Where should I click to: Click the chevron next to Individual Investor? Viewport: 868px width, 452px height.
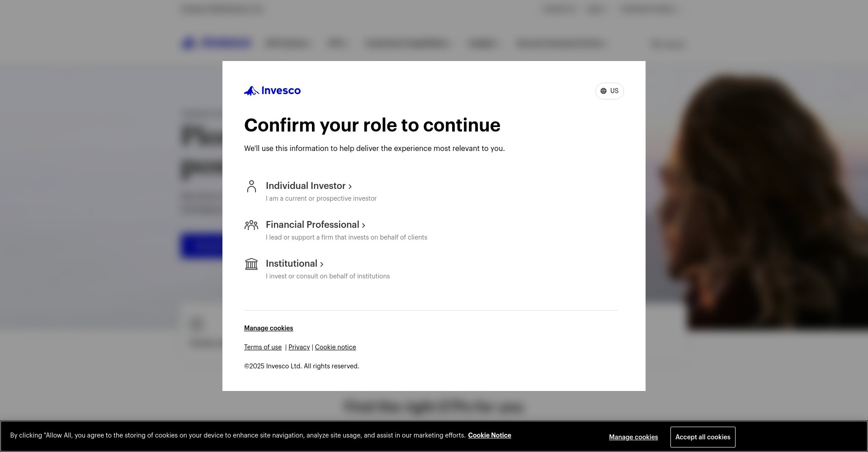(x=350, y=186)
